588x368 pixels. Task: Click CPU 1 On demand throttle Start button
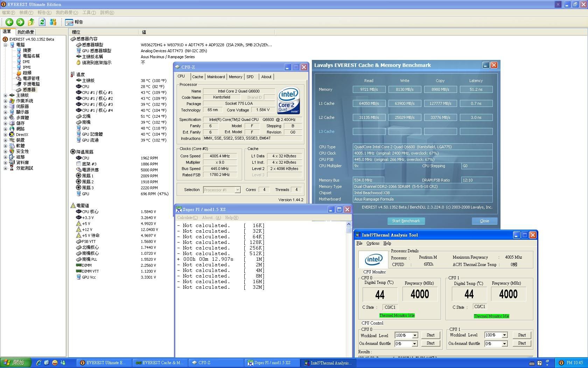[522, 343]
